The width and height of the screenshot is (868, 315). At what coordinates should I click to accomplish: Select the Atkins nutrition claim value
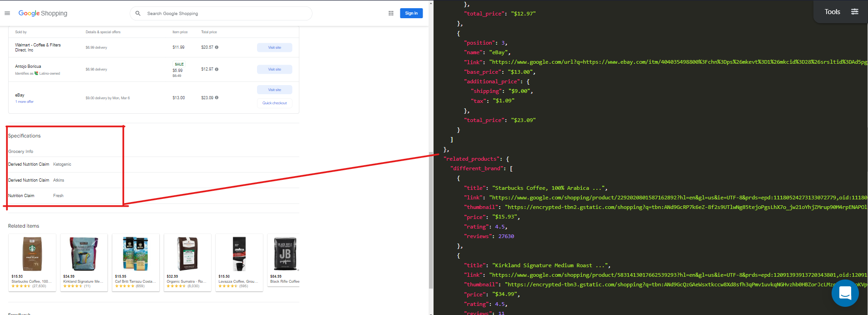click(x=59, y=180)
